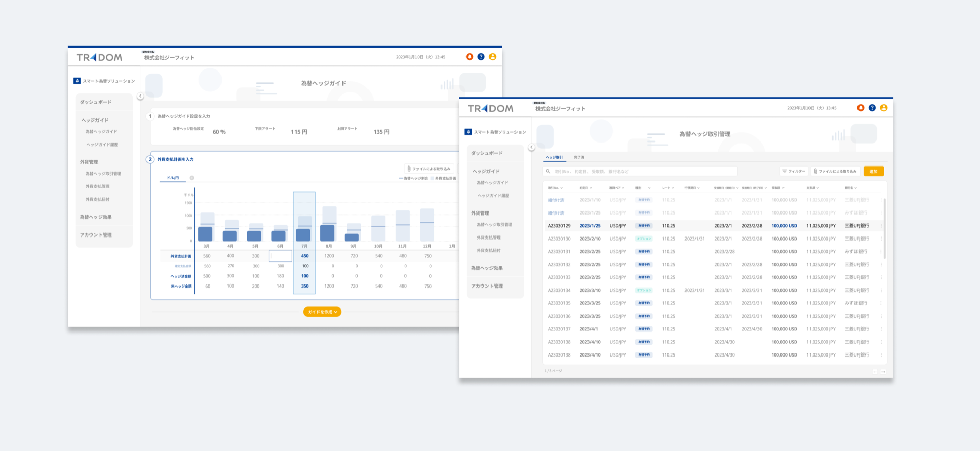This screenshot has height=451, width=980.
Task: Click the notification bell in the right window
Action: tap(861, 108)
